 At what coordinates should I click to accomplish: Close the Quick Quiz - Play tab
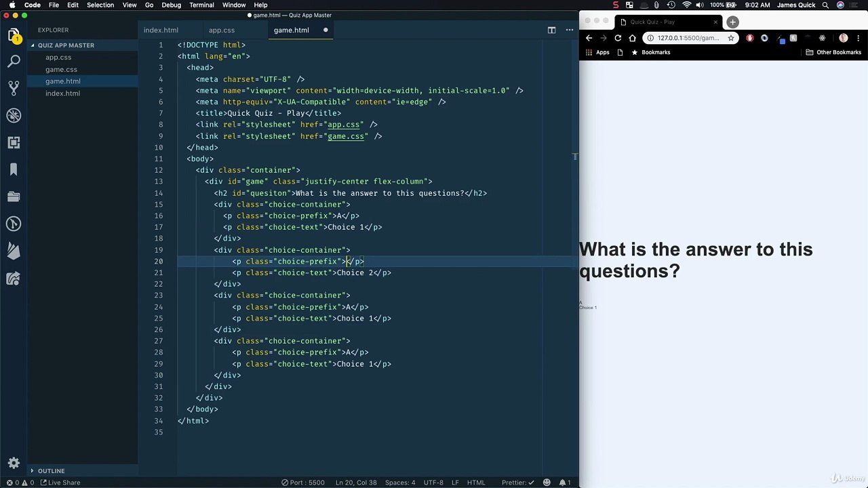[x=715, y=22]
